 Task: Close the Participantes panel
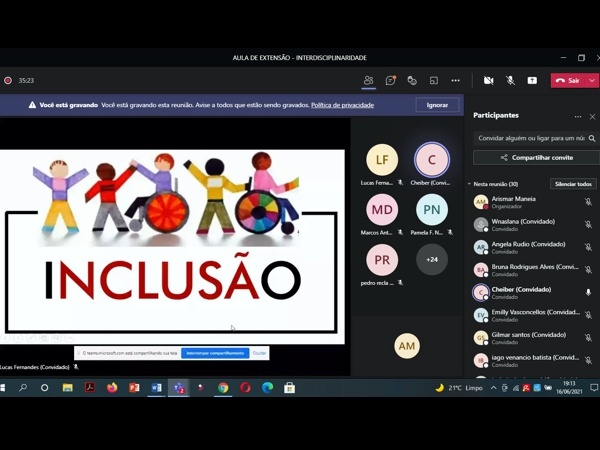[x=592, y=116]
